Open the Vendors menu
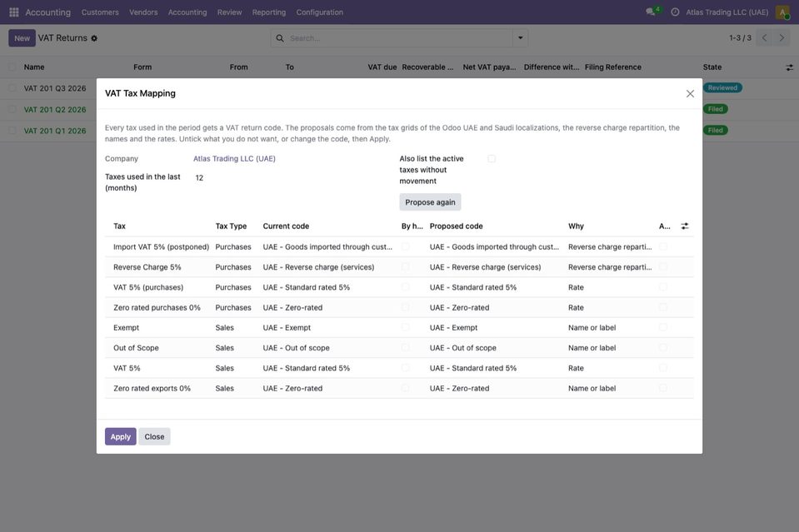Image resolution: width=799 pixels, height=532 pixels. (143, 12)
